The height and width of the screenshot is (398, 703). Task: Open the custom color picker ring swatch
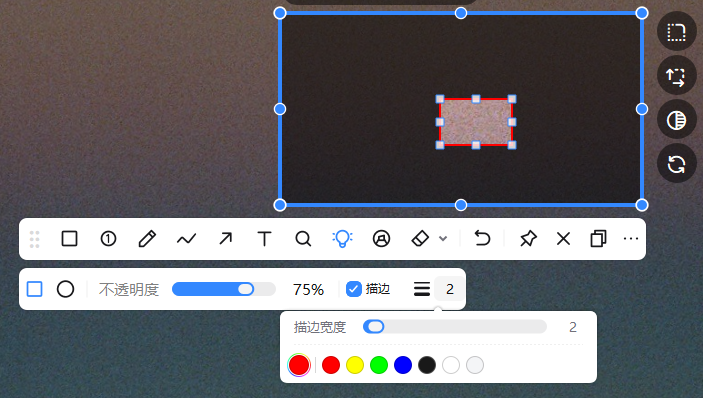299,365
